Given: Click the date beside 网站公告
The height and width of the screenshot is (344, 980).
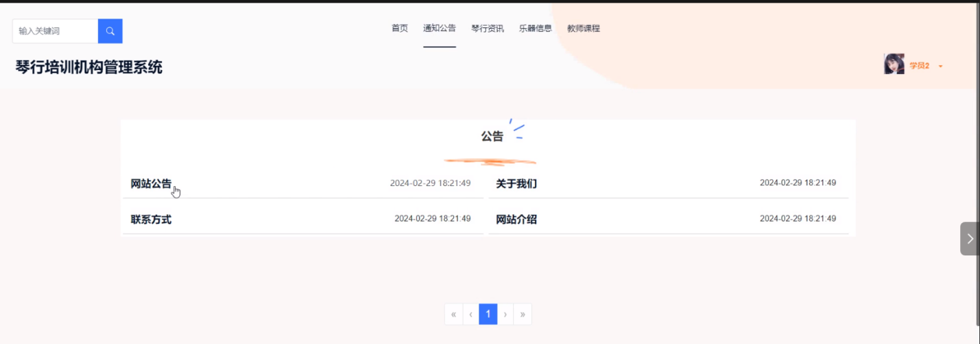Looking at the screenshot, I should 430,183.
